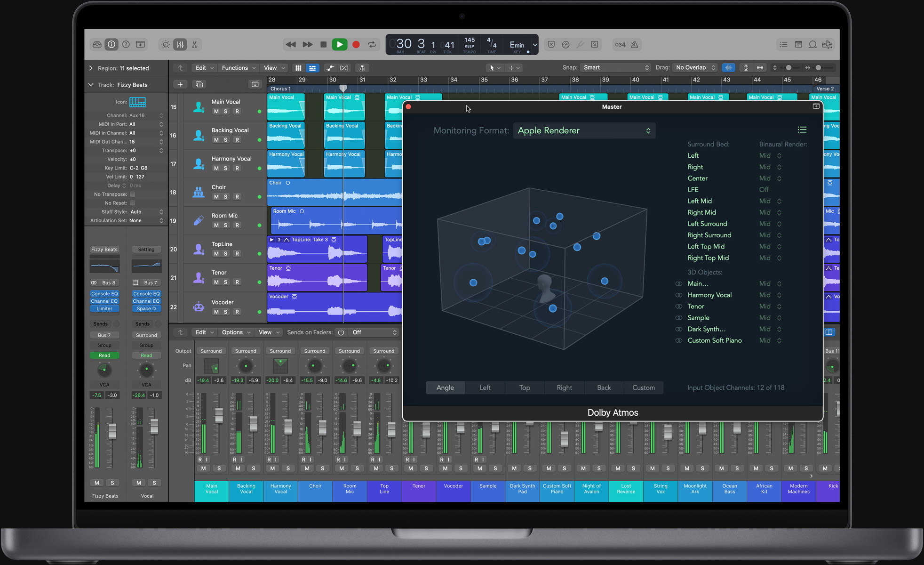Click the Chorus 1 marker in the ruler
The height and width of the screenshot is (565, 924).
click(280, 89)
